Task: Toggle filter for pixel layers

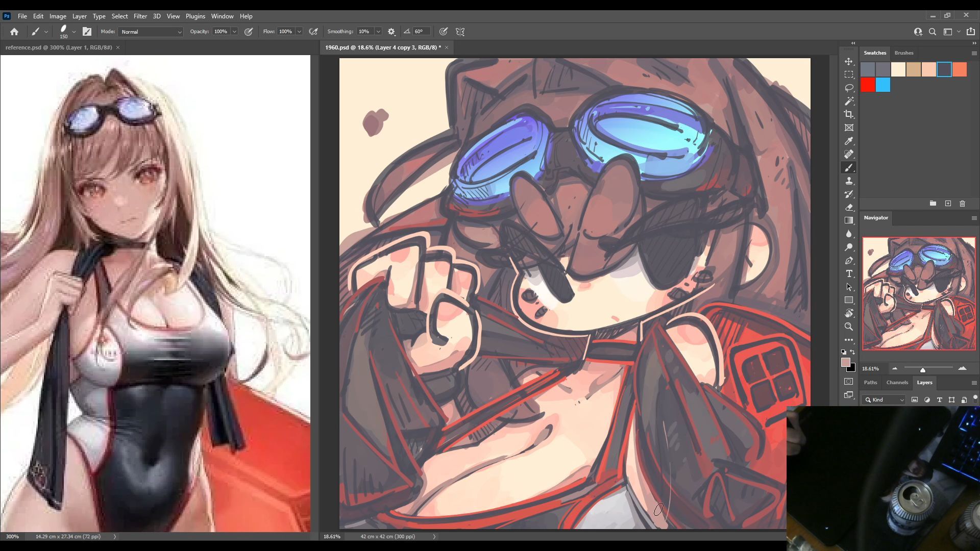Action: pyautogui.click(x=915, y=400)
